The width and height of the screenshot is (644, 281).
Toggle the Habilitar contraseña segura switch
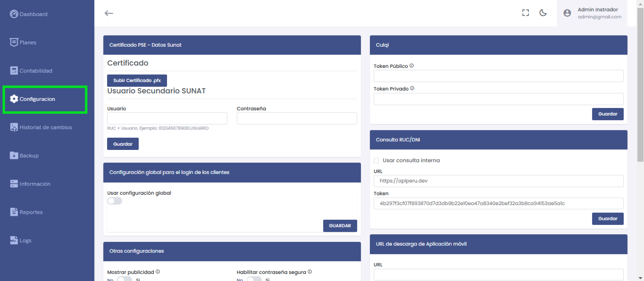[254, 279]
